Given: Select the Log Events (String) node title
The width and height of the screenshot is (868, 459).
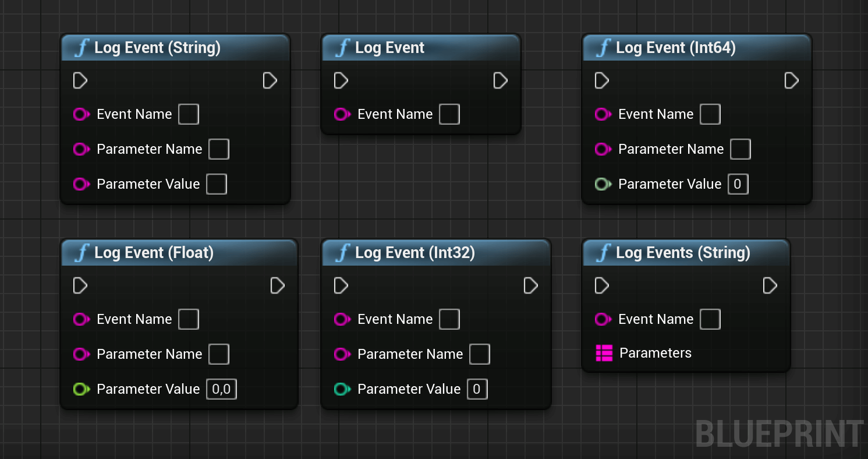Looking at the screenshot, I should [x=683, y=253].
